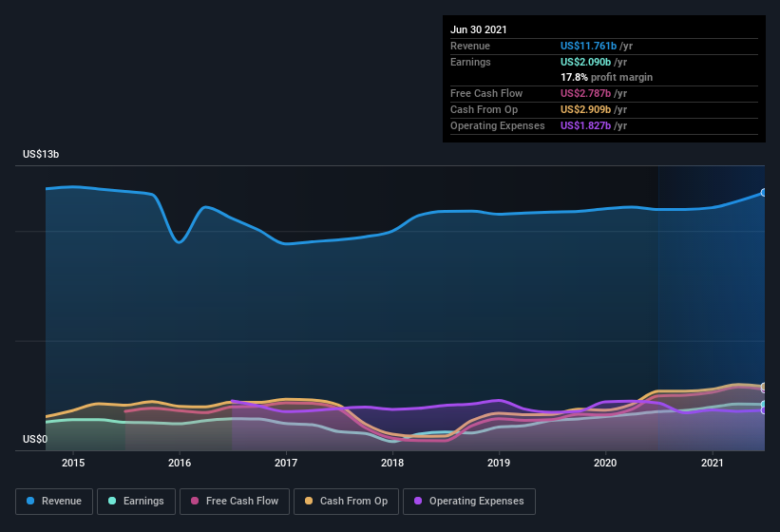
Task: Click the US$11.761b revenue value
Action: (588, 46)
